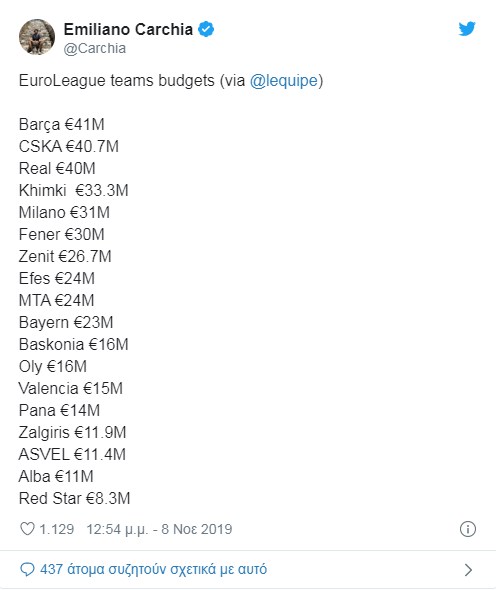Select the Zalgiris €11.9M line
Viewport: 496px width, 590px height.
(x=72, y=432)
